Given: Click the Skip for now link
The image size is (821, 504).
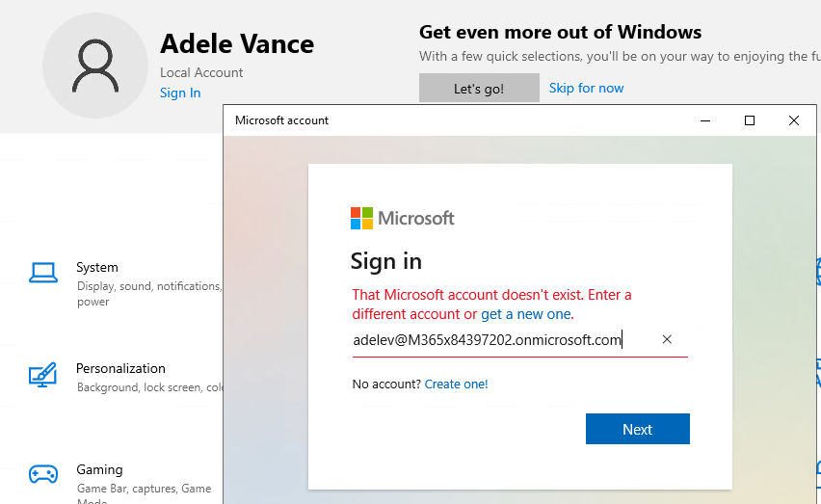Looking at the screenshot, I should tap(586, 88).
